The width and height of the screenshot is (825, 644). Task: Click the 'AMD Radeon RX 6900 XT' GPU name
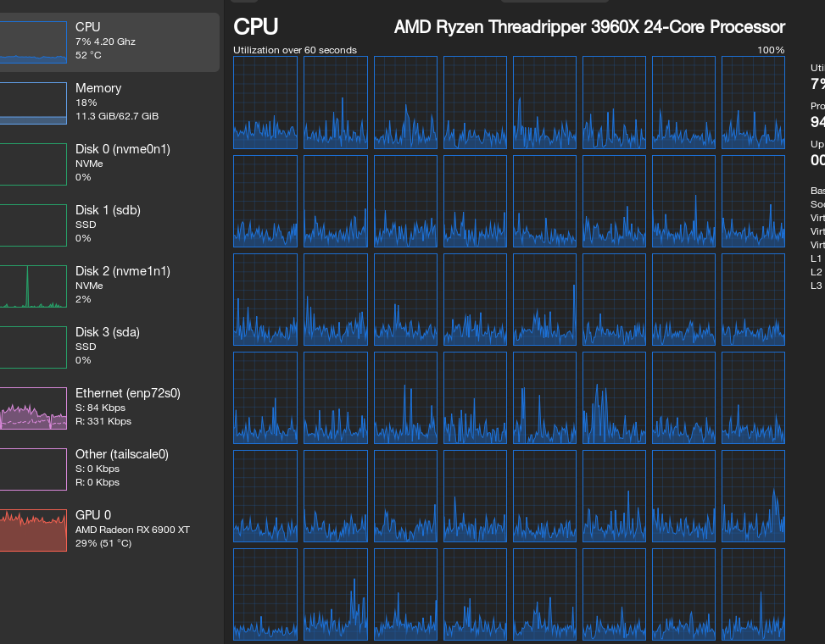coord(132,530)
